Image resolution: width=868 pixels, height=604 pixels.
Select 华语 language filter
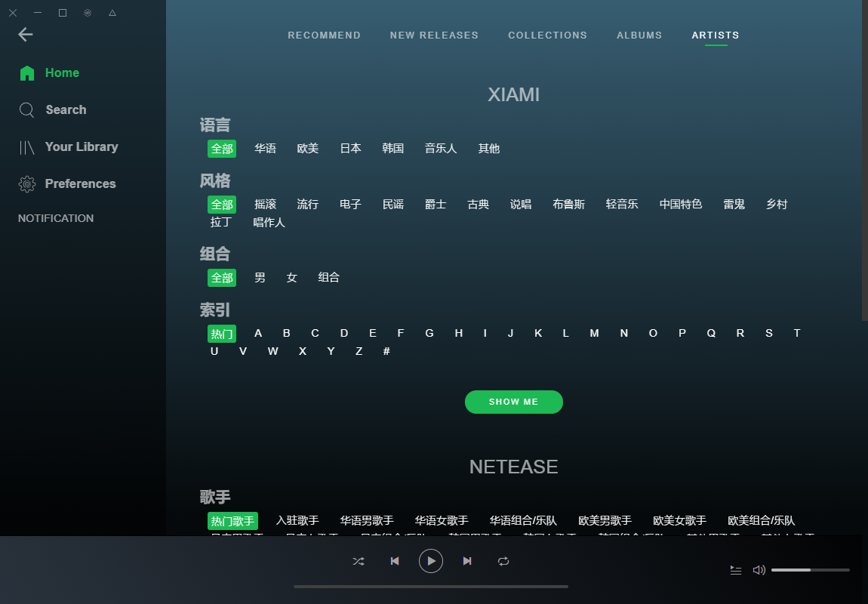tap(265, 149)
